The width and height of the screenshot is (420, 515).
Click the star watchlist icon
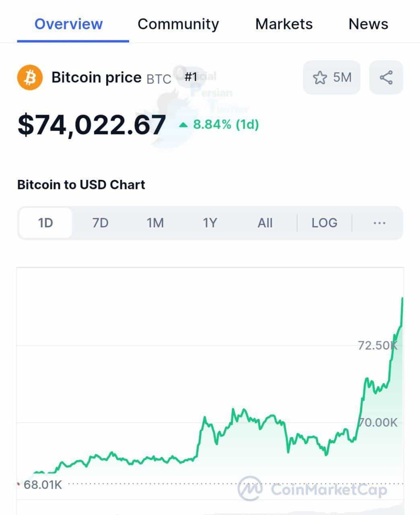320,77
